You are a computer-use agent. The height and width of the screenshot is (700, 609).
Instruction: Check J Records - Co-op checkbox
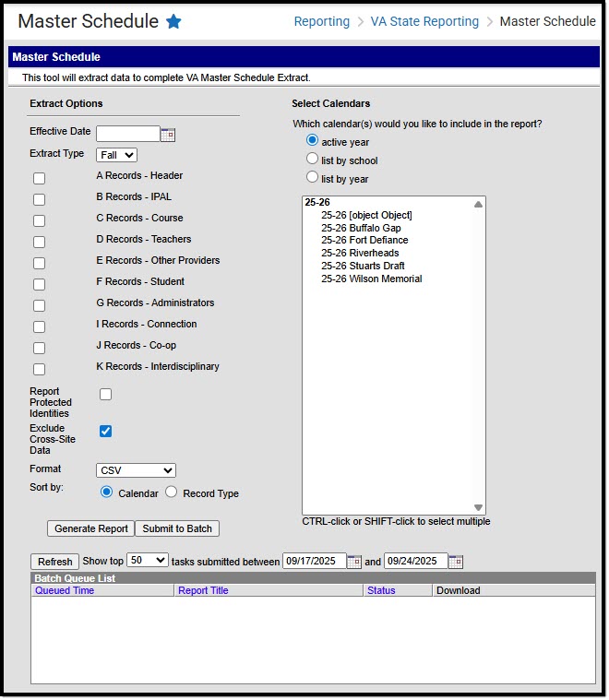pyautogui.click(x=40, y=348)
